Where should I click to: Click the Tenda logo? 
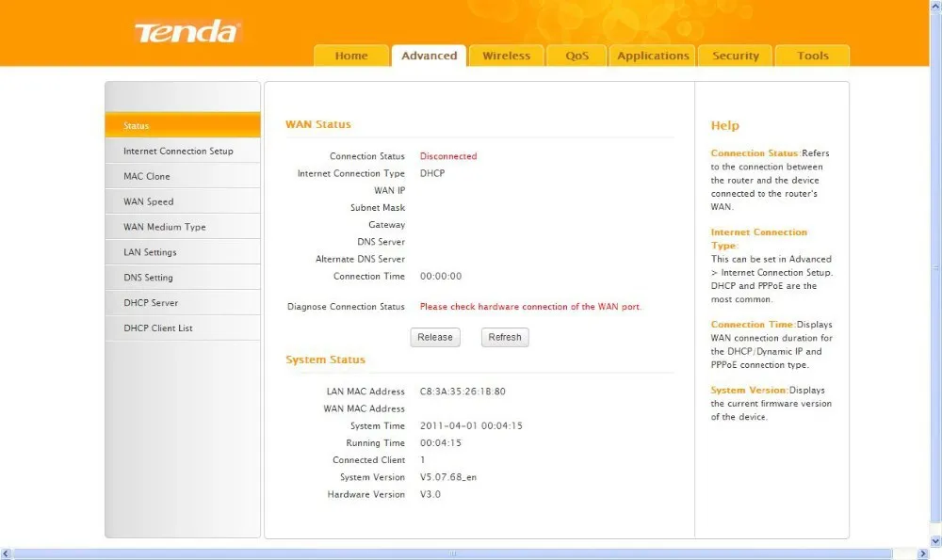pos(187,32)
